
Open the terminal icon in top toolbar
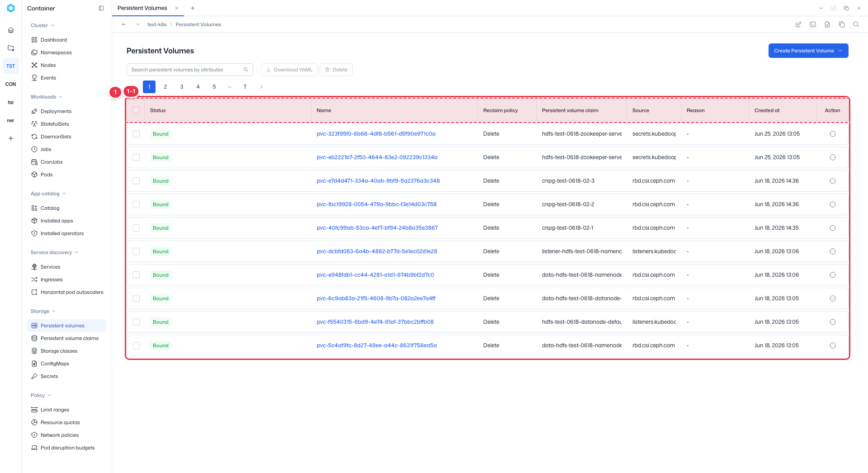click(x=813, y=24)
